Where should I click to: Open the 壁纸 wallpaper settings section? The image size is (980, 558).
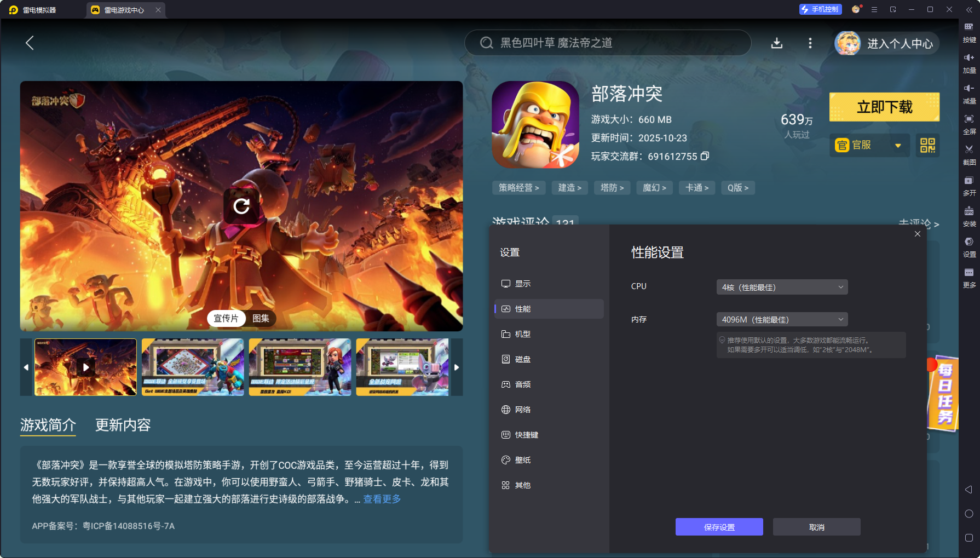click(x=549, y=460)
